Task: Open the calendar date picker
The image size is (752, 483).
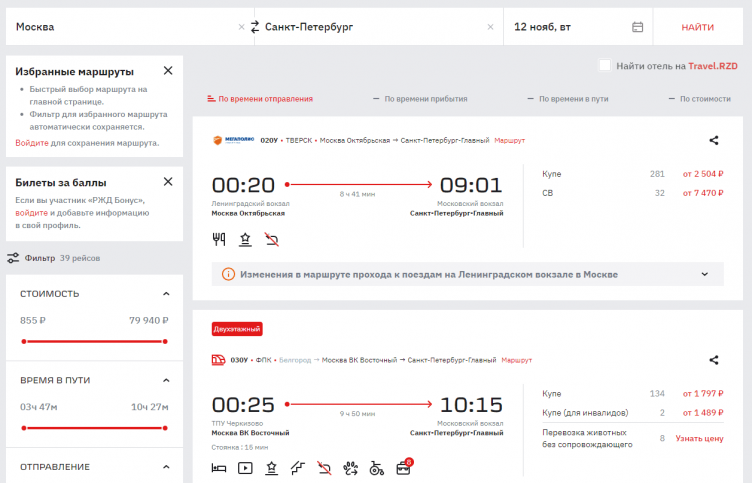Action: [x=638, y=27]
